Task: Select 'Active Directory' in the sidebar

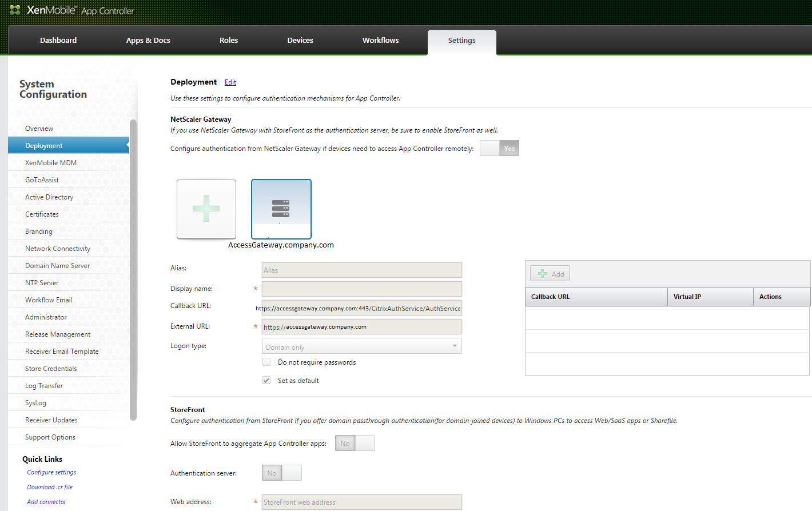Action: [x=49, y=197]
